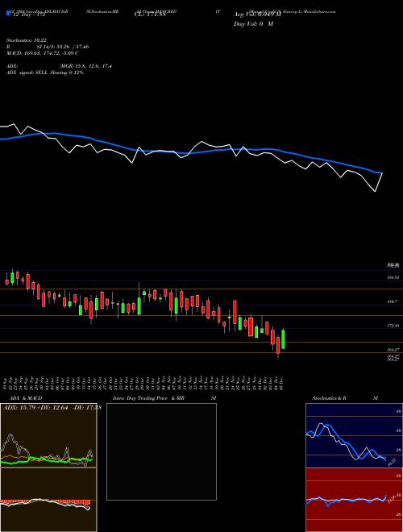Click the "Day Vol: 0 M" text
This screenshot has width=403, height=532.
coord(253,24)
